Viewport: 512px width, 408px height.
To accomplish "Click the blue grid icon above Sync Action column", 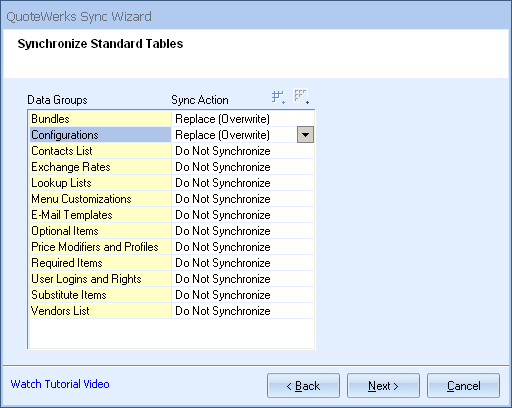I will coord(278,97).
